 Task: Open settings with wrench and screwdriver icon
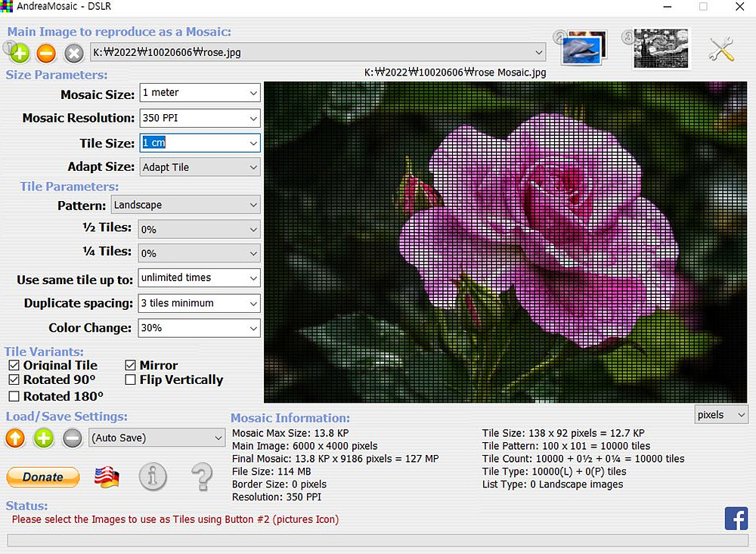(721, 48)
